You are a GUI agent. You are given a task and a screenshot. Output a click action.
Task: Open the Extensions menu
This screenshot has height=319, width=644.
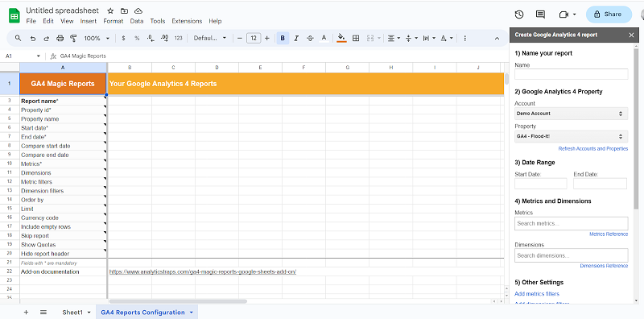point(187,21)
